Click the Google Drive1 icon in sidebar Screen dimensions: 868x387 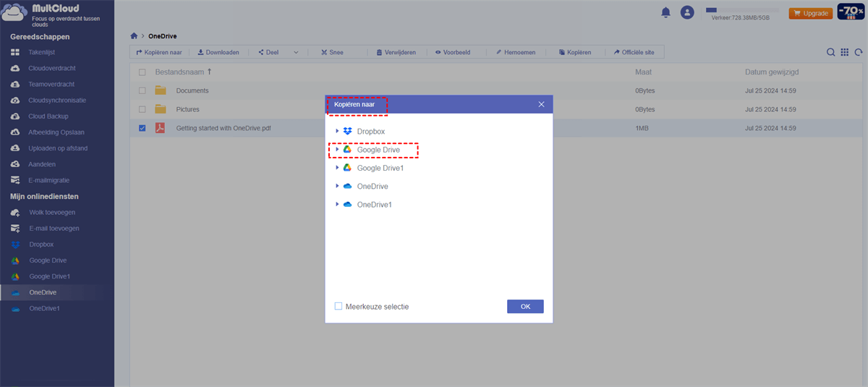(15, 276)
